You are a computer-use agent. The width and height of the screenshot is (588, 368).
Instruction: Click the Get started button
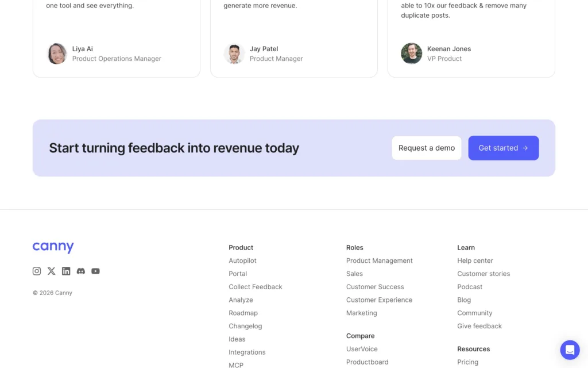tap(504, 148)
